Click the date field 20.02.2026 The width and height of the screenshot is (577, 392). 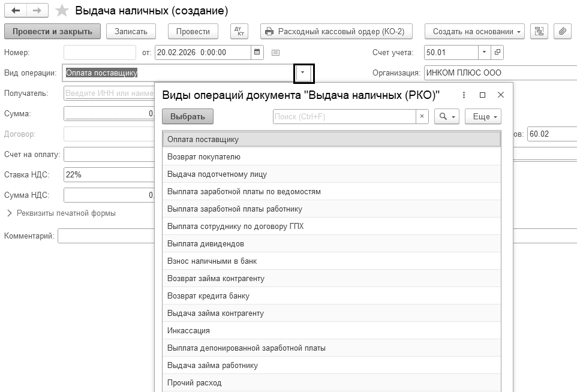point(203,52)
